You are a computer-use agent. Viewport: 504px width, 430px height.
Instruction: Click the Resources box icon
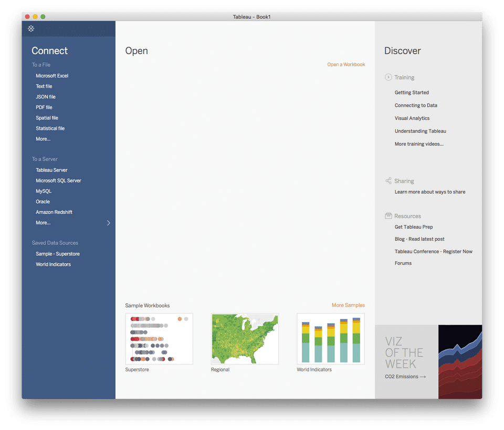click(388, 216)
